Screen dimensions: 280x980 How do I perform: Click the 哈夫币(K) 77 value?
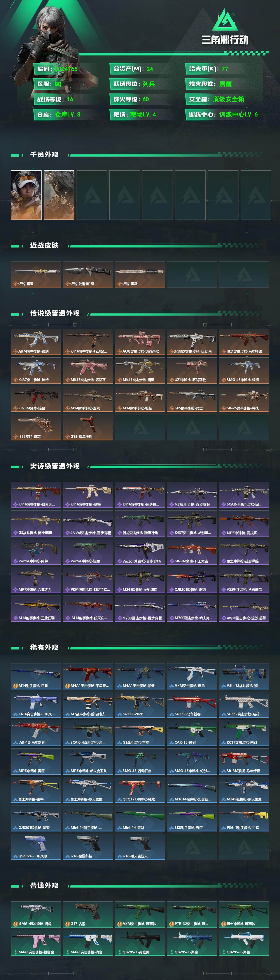coord(225,69)
